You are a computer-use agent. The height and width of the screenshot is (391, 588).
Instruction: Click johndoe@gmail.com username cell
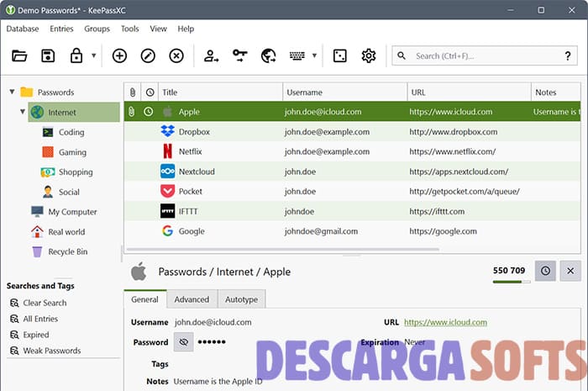321,231
